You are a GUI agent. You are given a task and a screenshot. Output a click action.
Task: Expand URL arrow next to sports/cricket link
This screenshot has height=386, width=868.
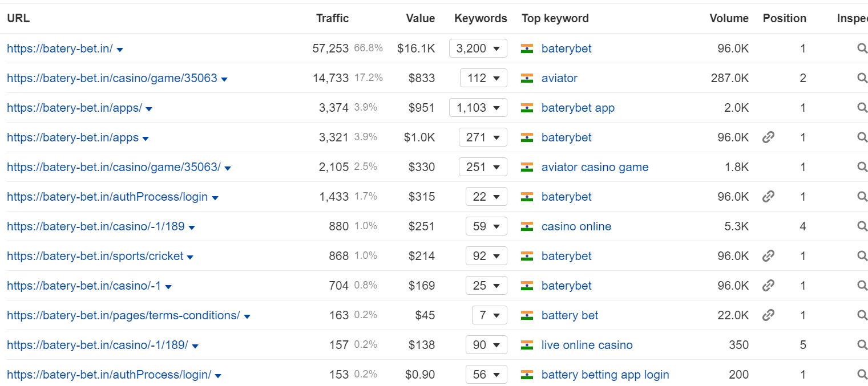190,257
